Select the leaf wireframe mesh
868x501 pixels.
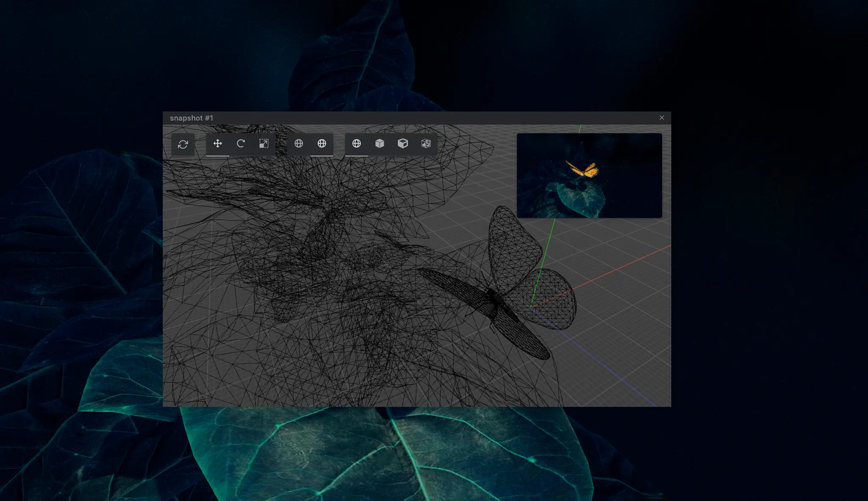coord(318,255)
